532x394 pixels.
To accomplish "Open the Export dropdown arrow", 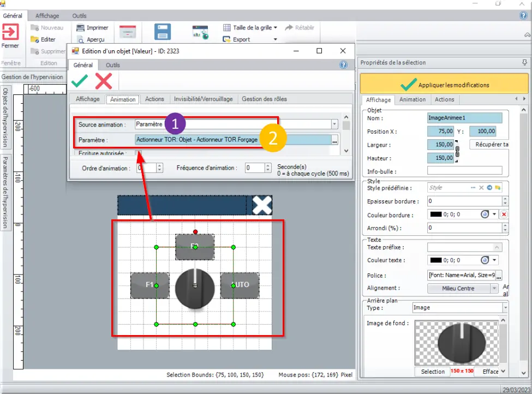I will point(276,39).
